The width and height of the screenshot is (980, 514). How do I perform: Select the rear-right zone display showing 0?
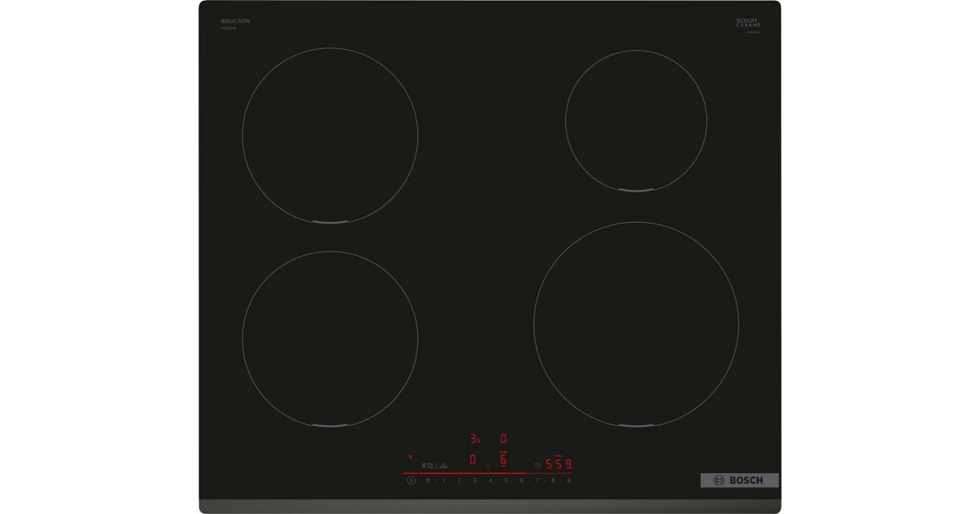coord(503,439)
